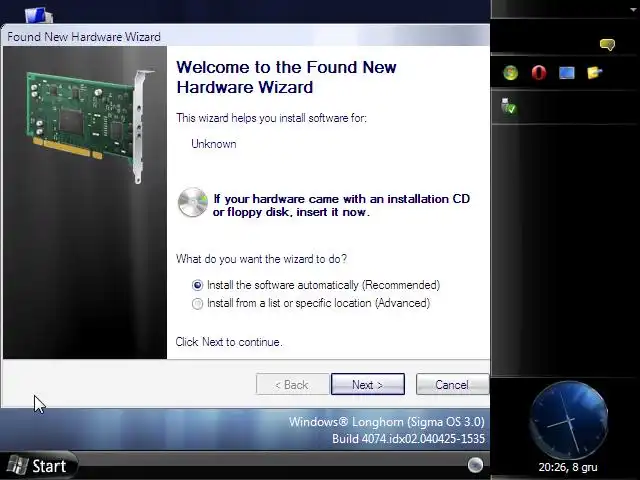Image resolution: width=640 pixels, height=480 pixels.
Task: Click the disabled Back button
Action: tap(292, 384)
